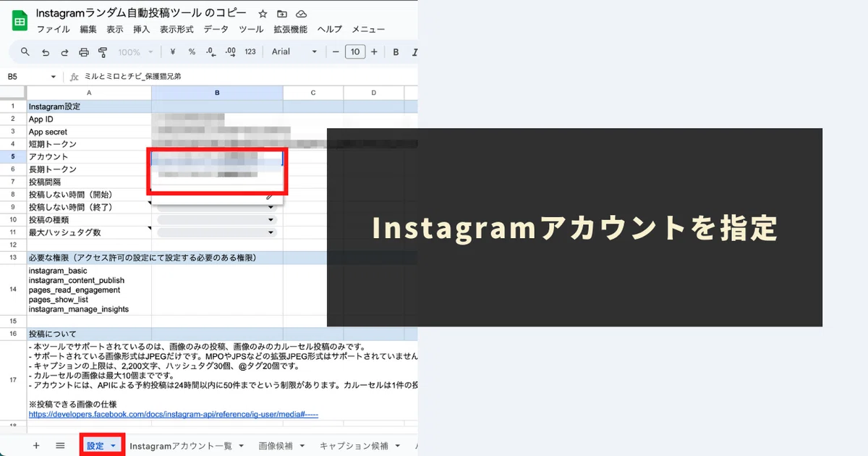Screen dimensions: 868x456
Task: Increase decimal places
Action: pos(231,52)
